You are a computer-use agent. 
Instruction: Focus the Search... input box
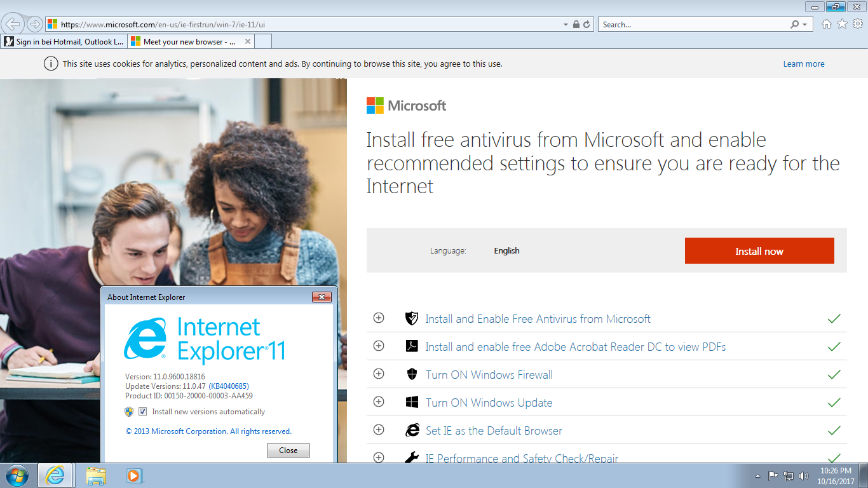tap(694, 25)
